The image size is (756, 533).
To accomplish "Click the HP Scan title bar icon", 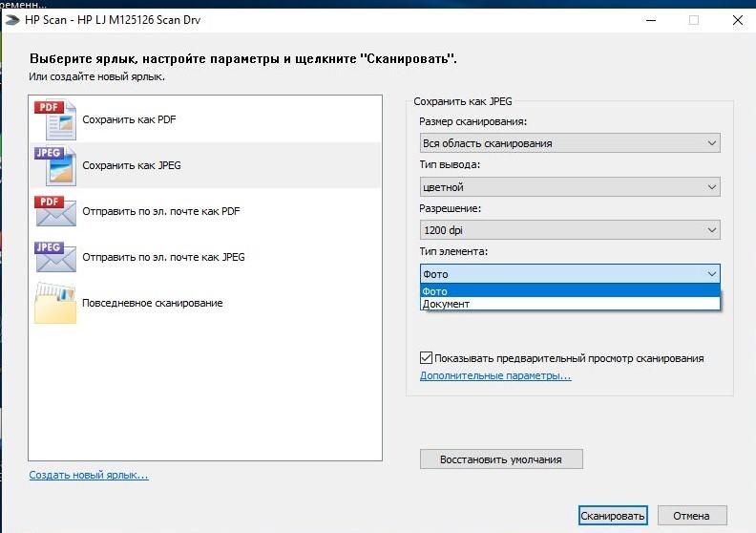I will point(12,20).
